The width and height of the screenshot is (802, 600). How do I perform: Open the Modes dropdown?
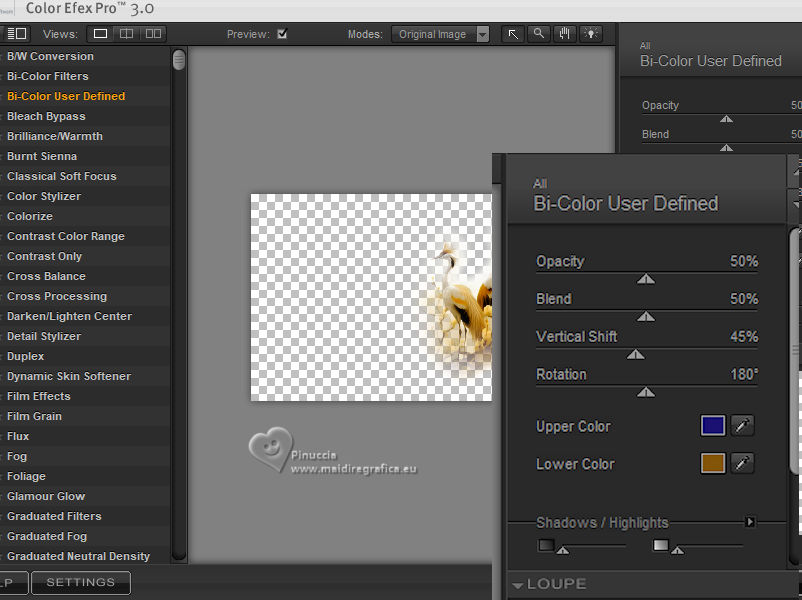click(483, 34)
